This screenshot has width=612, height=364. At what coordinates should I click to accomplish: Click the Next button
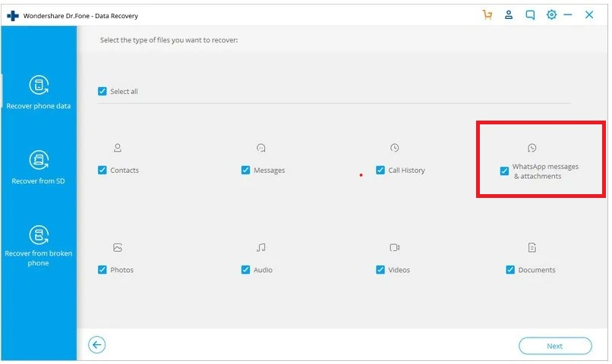click(x=555, y=346)
